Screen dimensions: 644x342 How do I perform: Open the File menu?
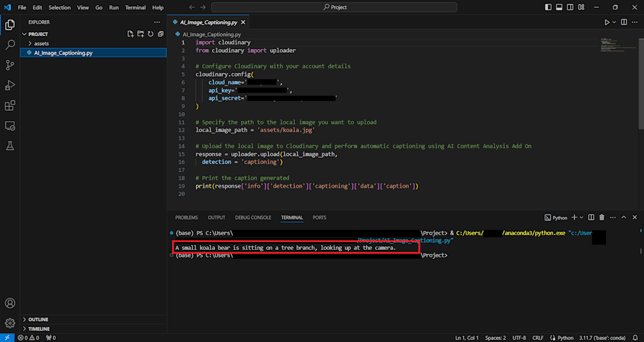(x=22, y=7)
